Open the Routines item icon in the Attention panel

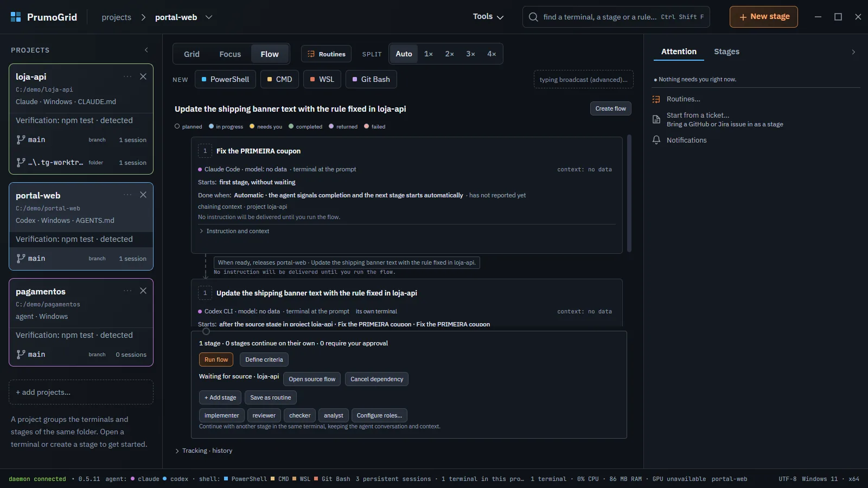coord(656,99)
